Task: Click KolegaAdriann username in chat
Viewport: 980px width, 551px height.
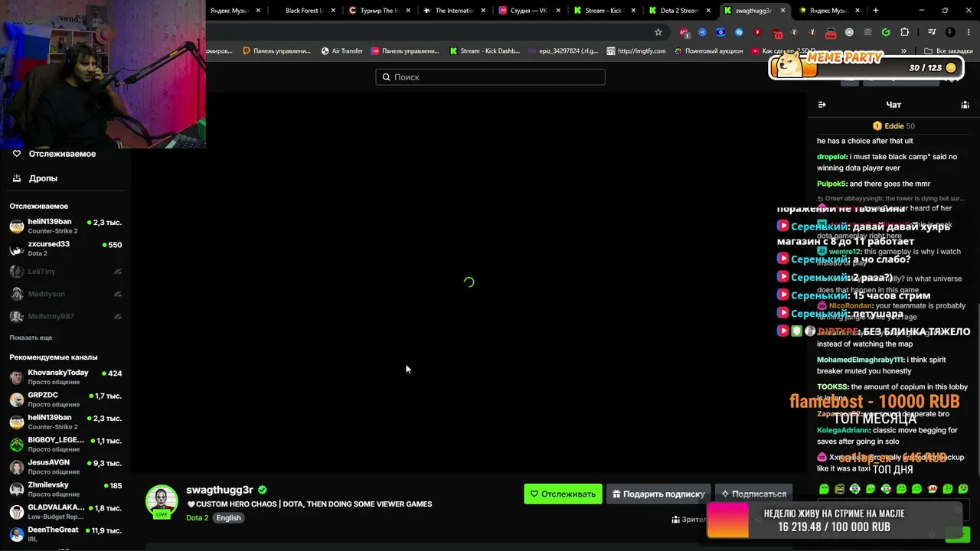Action: [x=844, y=430]
